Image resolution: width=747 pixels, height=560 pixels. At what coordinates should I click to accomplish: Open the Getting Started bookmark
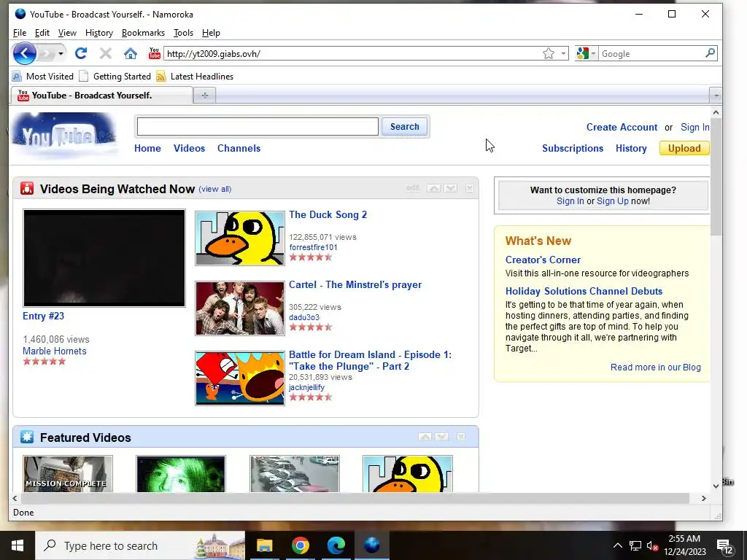point(115,76)
